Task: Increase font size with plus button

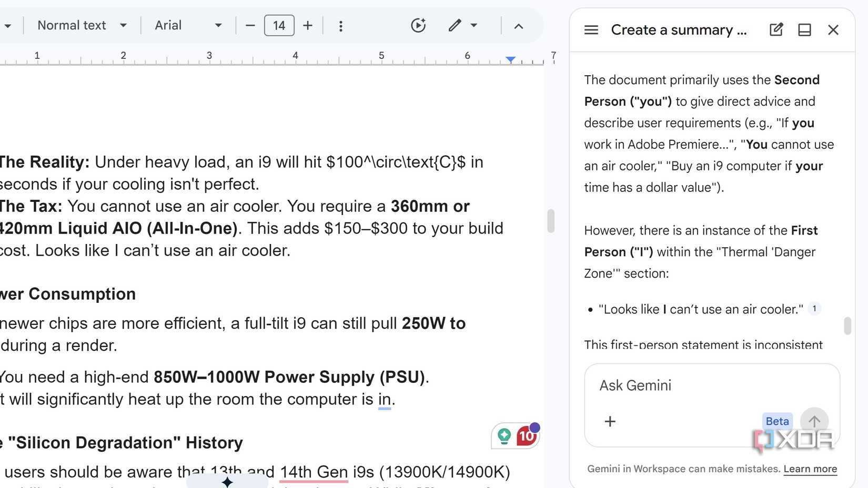Action: [308, 25]
